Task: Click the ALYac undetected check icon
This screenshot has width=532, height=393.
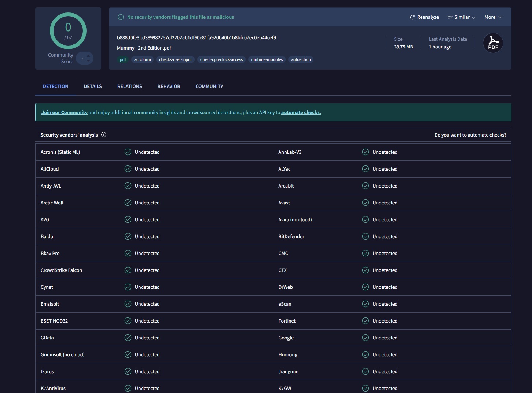Action: [x=366, y=169]
